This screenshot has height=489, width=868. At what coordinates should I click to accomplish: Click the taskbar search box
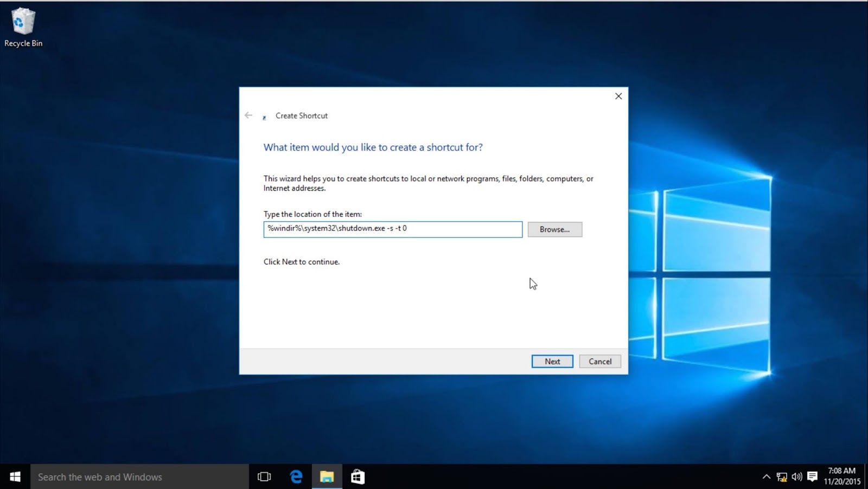click(x=136, y=477)
